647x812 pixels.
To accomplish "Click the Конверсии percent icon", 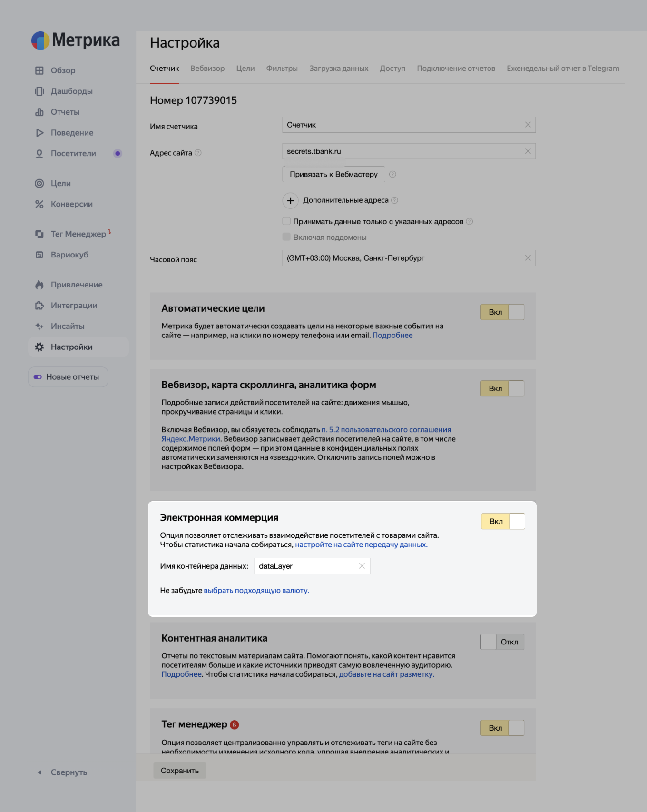I will 39,204.
